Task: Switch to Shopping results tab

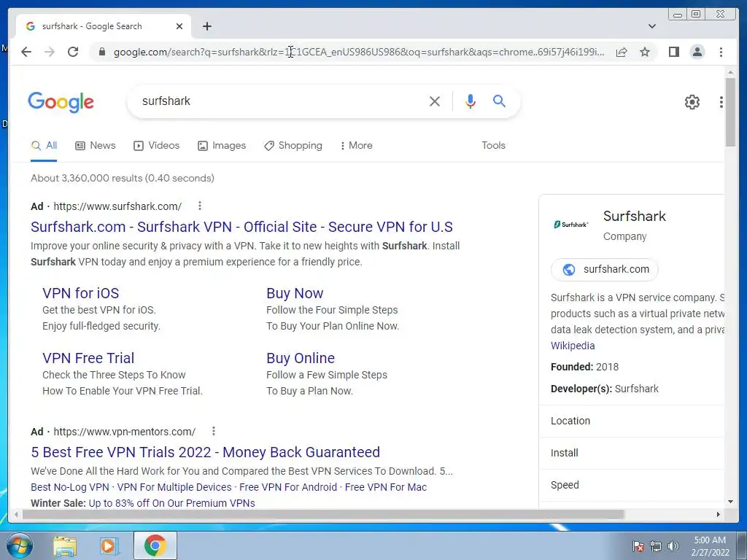Action: coord(293,146)
